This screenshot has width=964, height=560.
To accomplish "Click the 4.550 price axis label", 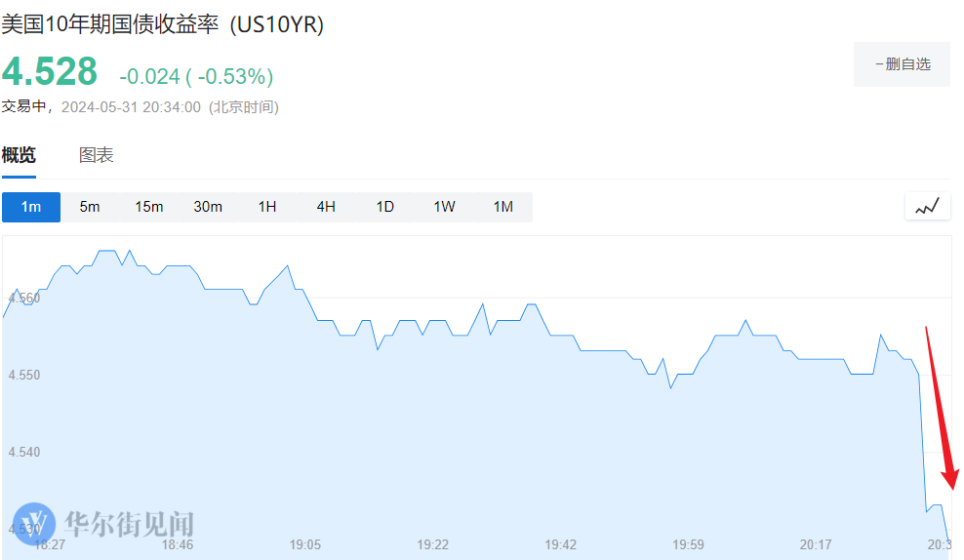I will [x=24, y=375].
